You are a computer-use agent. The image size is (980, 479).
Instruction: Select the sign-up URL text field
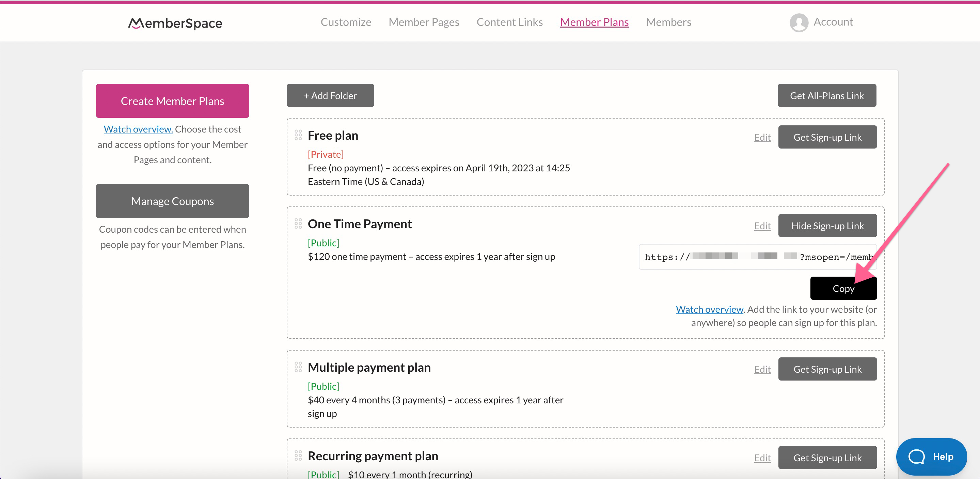click(x=757, y=257)
